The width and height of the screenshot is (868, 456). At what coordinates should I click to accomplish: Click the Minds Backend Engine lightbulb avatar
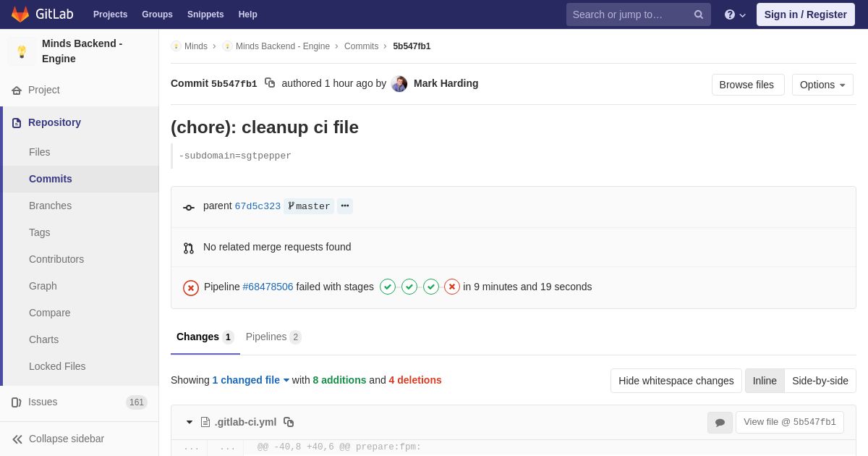[x=22, y=51]
